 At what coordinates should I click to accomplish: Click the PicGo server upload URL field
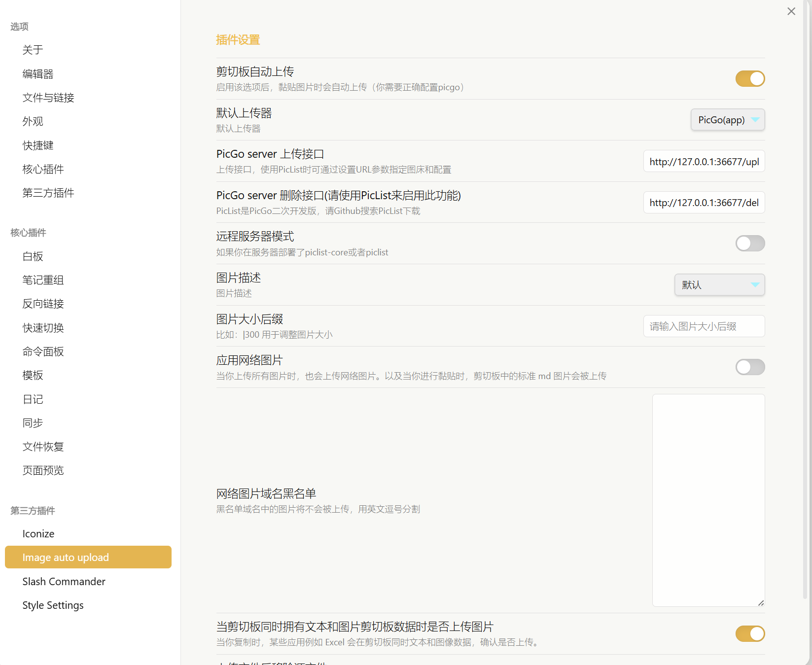pyautogui.click(x=704, y=162)
